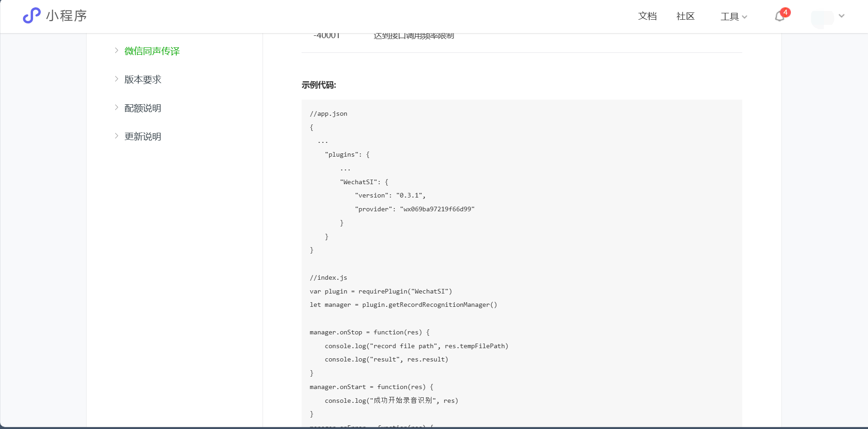Expand chevron beside 微信同声传译
The width and height of the screenshot is (868, 429).
coord(117,51)
